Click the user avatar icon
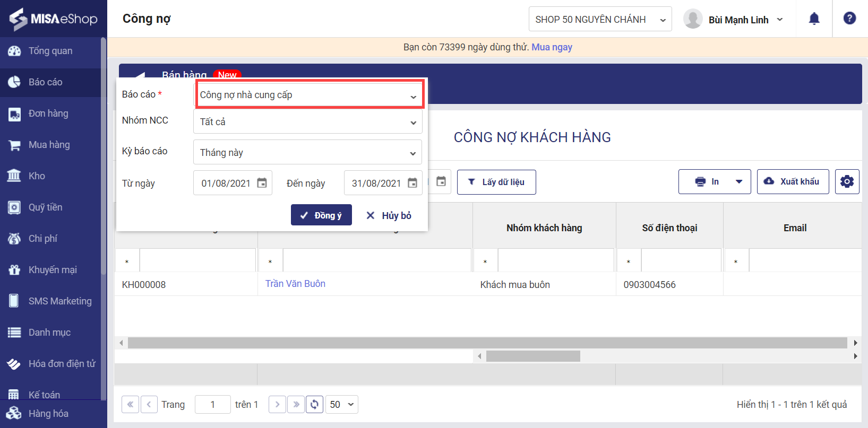This screenshot has height=428, width=868. 693,19
